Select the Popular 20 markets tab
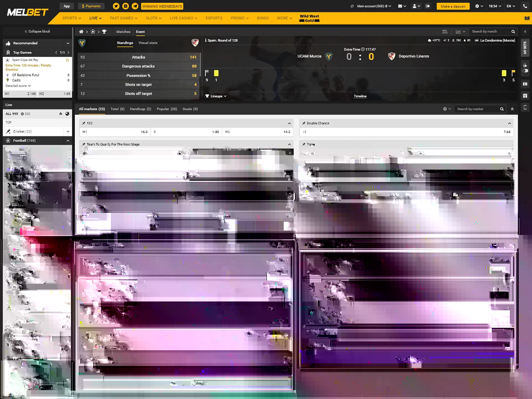 (x=166, y=109)
